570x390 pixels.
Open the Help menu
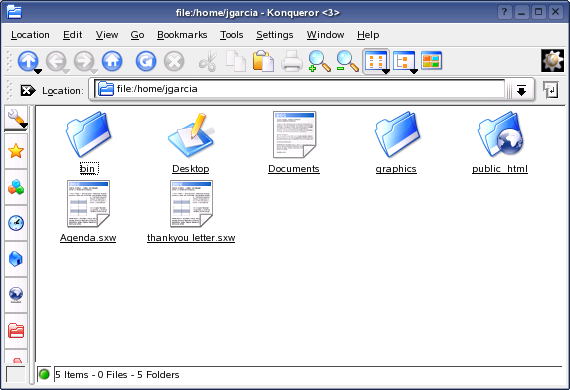click(368, 35)
